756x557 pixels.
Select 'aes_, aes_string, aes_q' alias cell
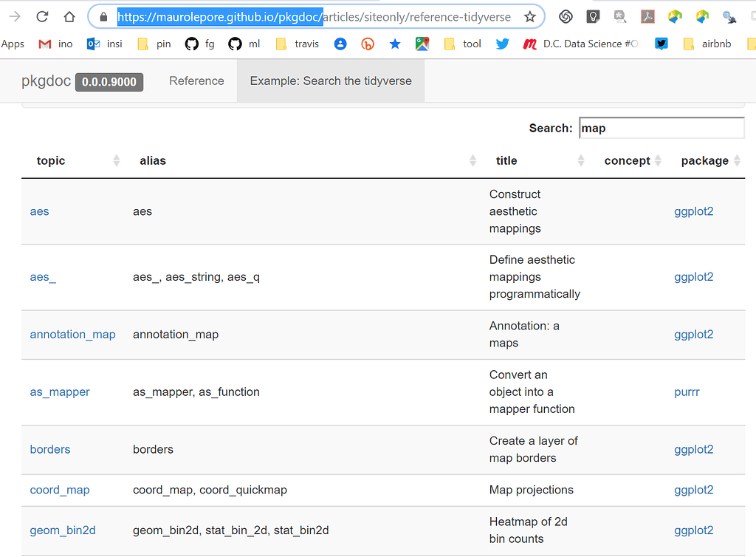point(196,277)
